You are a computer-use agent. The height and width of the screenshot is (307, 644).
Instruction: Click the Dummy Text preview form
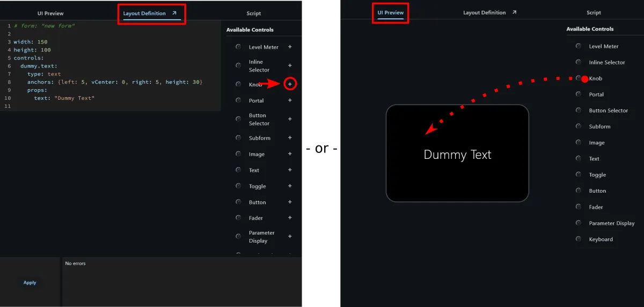[457, 153]
